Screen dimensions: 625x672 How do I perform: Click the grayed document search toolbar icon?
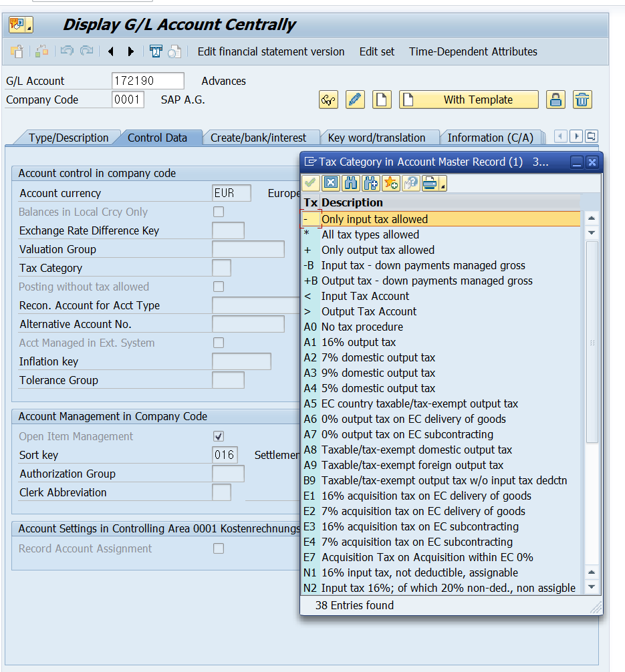tap(174, 51)
